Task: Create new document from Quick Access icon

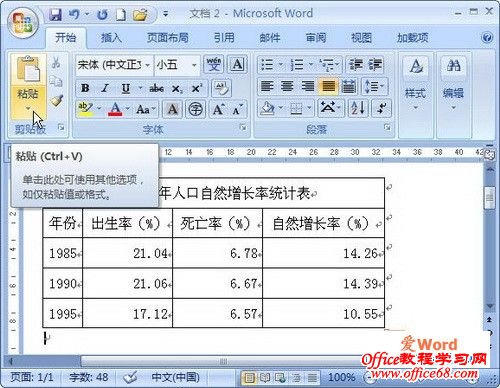Action: coord(121,15)
